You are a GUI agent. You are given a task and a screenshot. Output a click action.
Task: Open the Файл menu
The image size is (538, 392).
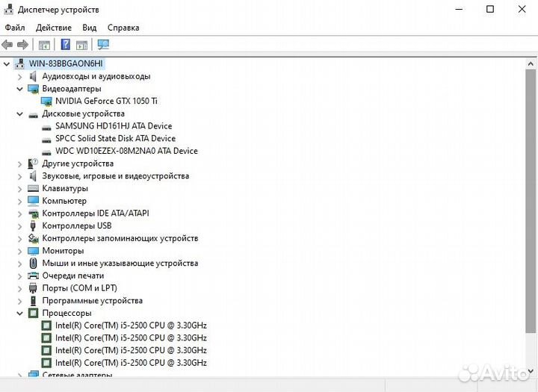click(x=15, y=28)
